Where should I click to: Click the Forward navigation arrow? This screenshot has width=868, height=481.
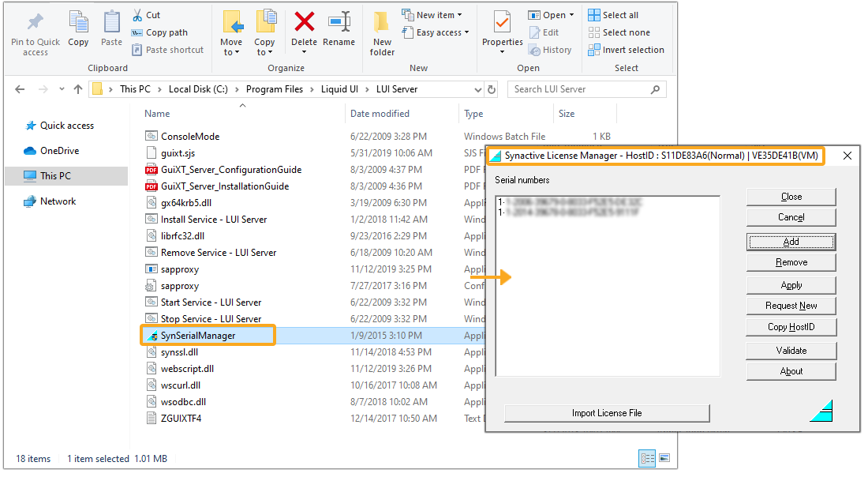pyautogui.click(x=43, y=89)
